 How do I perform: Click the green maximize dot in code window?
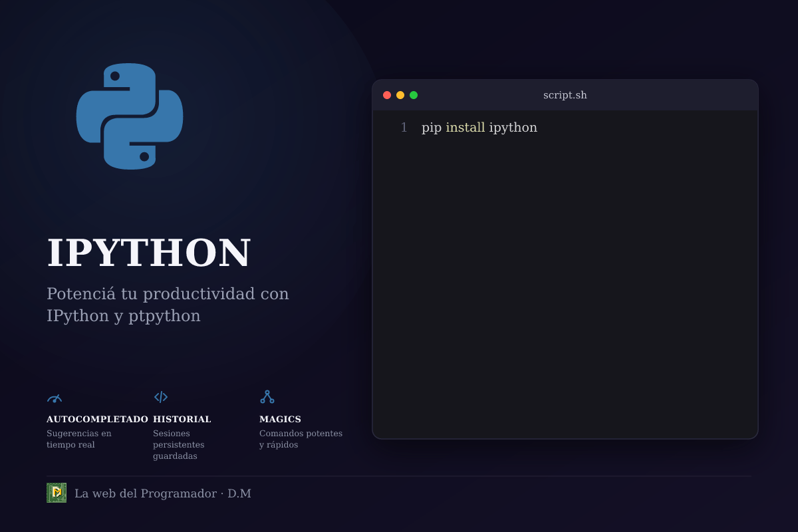[414, 95]
